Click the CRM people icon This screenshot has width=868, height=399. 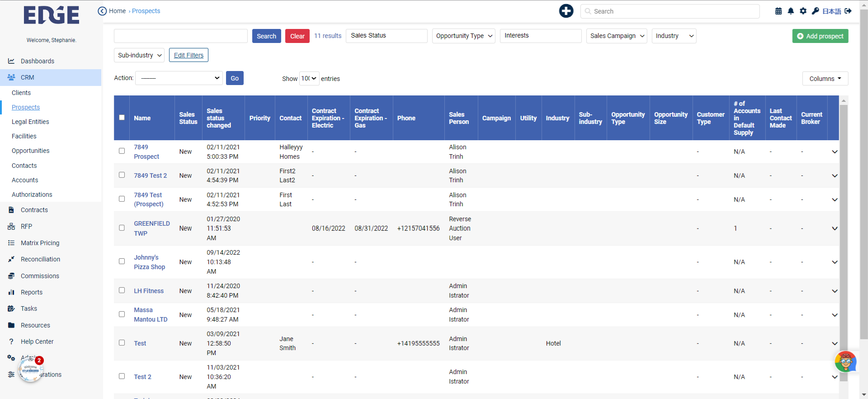pyautogui.click(x=11, y=77)
